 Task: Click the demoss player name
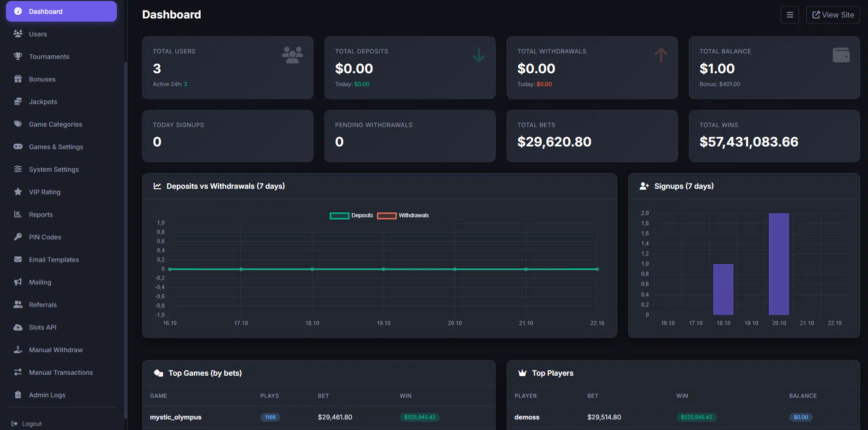[527, 417]
